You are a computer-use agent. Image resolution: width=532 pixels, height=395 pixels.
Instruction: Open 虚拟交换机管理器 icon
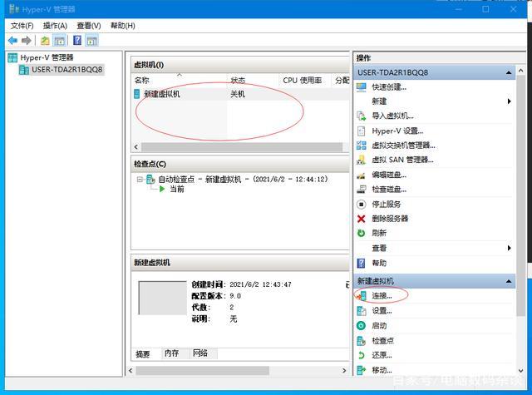tap(362, 146)
